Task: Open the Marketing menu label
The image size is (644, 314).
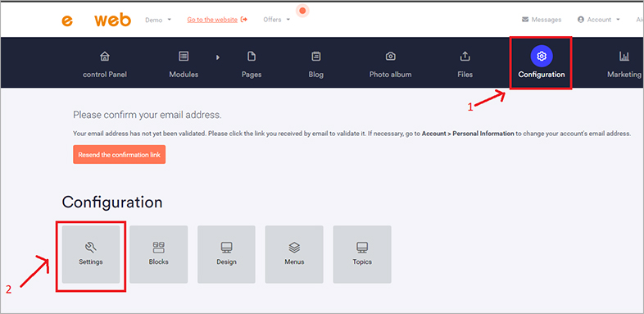Action: [624, 75]
